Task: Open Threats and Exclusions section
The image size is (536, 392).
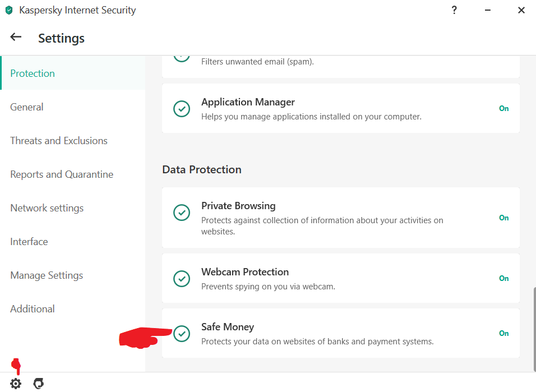Action: pos(59,141)
